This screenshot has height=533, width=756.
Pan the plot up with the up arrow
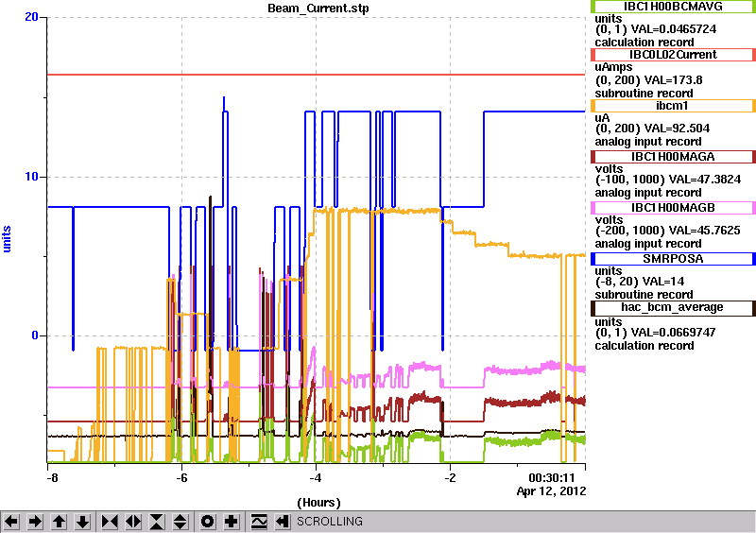59,522
